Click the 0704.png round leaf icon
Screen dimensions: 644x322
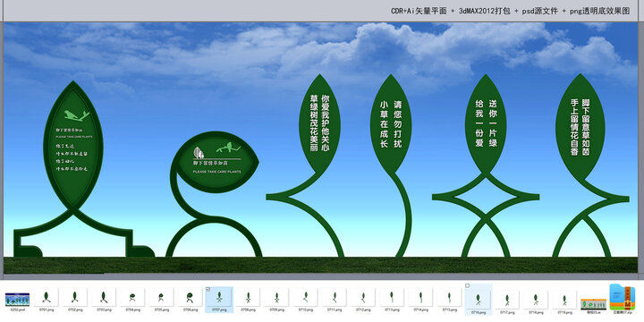pyautogui.click(x=132, y=297)
